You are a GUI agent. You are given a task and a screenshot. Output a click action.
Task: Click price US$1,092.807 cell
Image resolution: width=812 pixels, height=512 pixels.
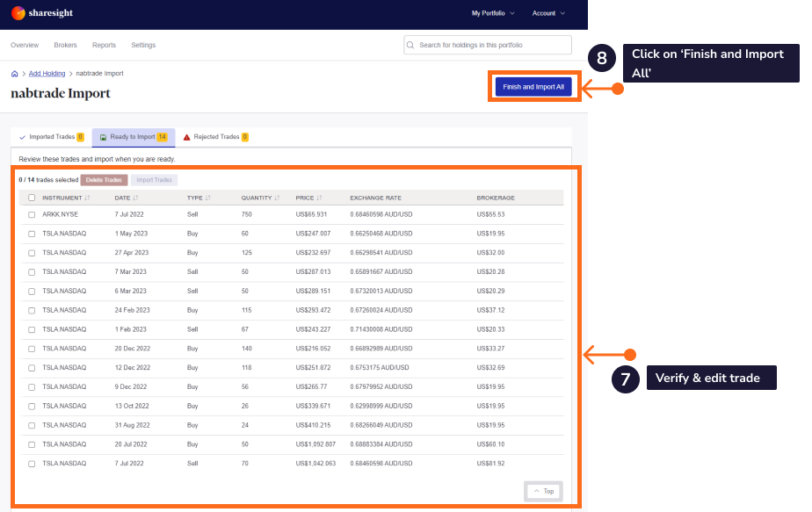pos(315,444)
